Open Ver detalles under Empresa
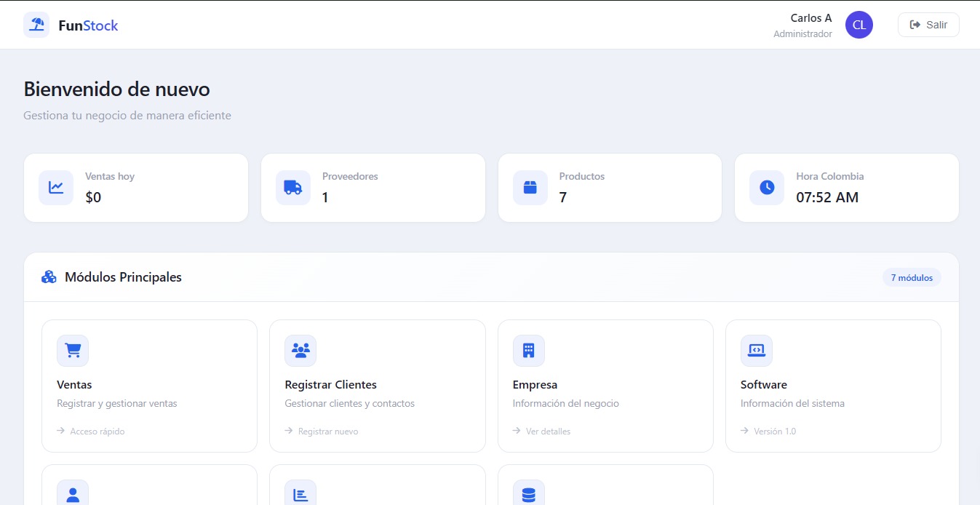The height and width of the screenshot is (505, 980). 548,432
